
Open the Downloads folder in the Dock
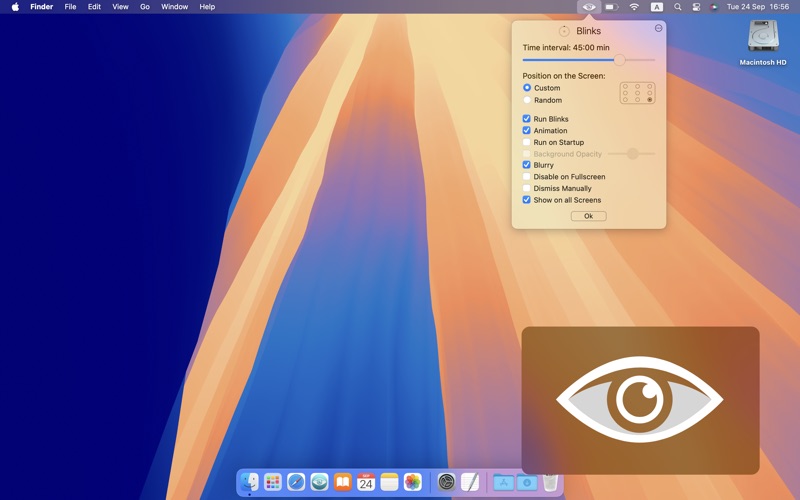[527, 482]
